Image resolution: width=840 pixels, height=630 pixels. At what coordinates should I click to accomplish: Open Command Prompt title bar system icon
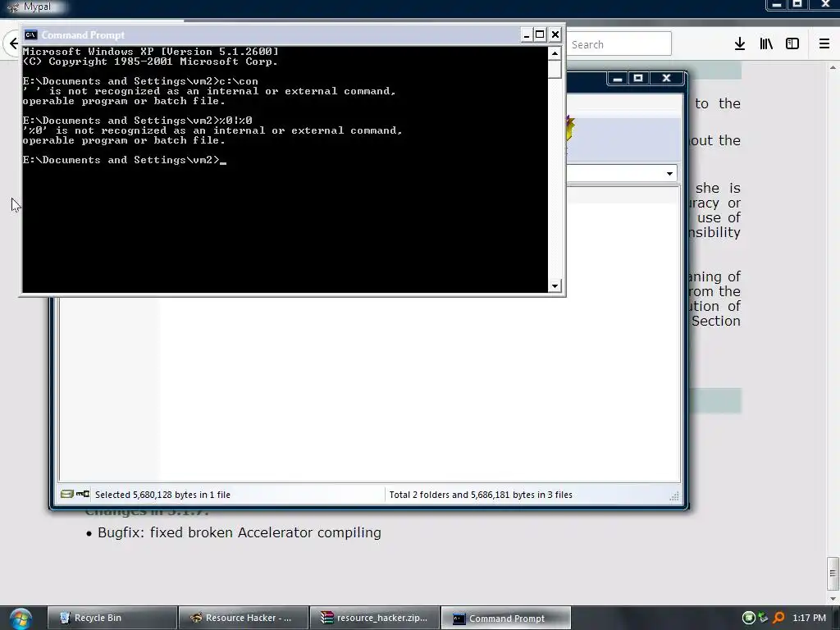[30, 34]
